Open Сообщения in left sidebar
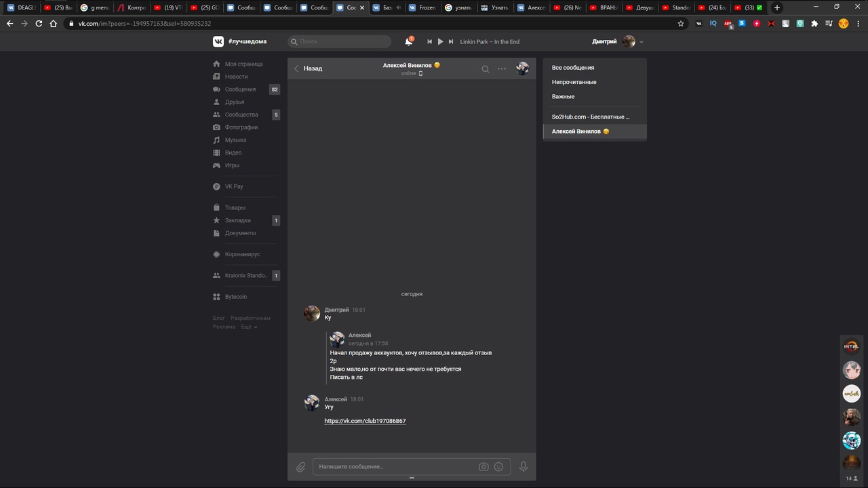Screen dimensions: 868x488 240,89
